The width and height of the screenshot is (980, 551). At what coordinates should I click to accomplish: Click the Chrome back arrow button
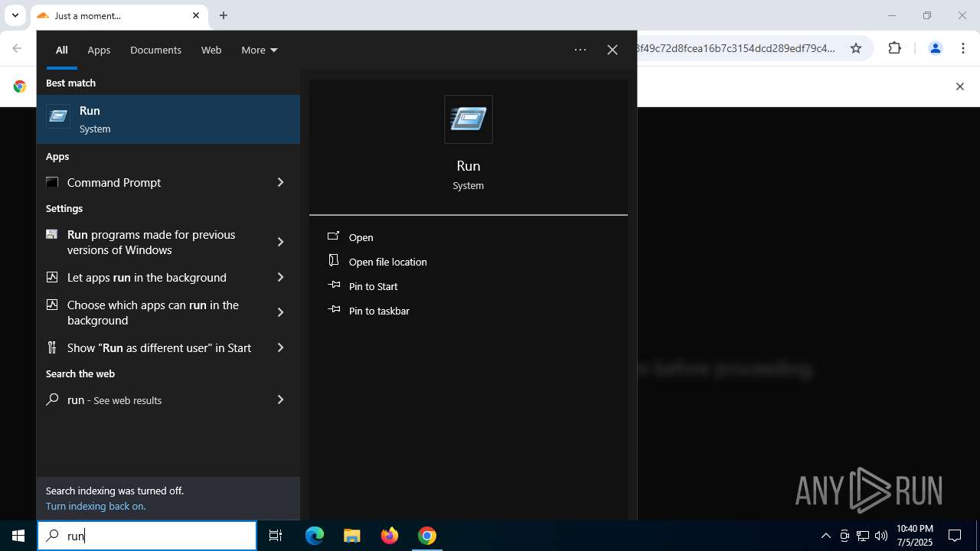click(x=17, y=48)
